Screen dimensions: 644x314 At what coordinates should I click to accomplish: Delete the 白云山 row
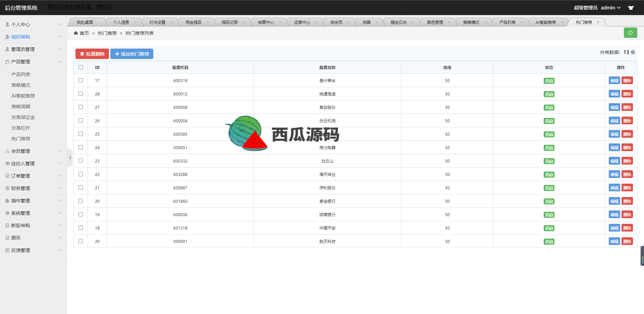(x=627, y=161)
